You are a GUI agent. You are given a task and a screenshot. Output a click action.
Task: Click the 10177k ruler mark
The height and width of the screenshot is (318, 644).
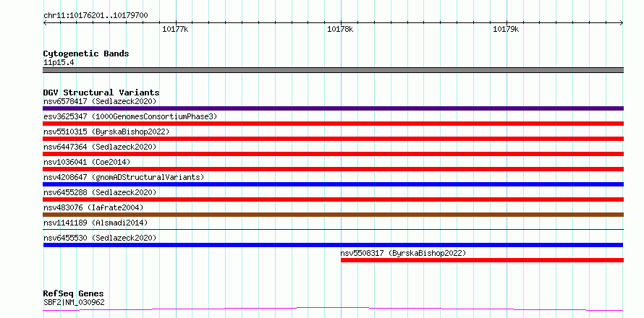(x=175, y=29)
